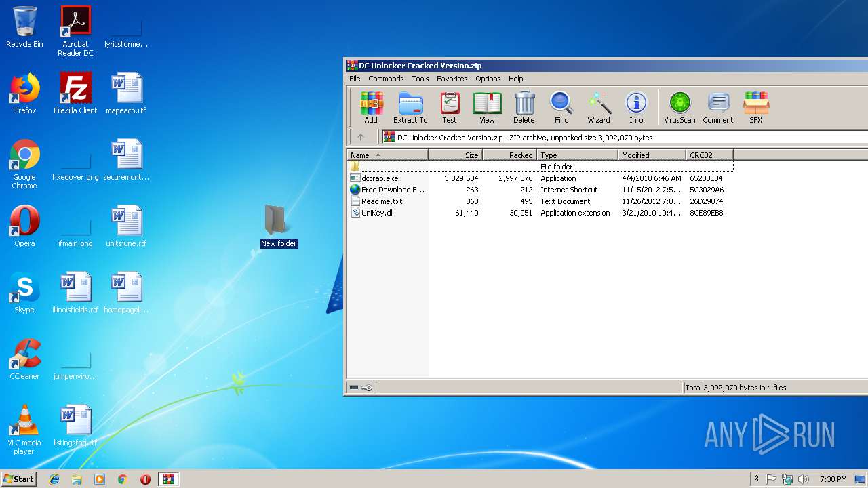Viewport: 868px width, 488px height.
Task: Open the Find magnifier tool
Action: click(x=561, y=107)
